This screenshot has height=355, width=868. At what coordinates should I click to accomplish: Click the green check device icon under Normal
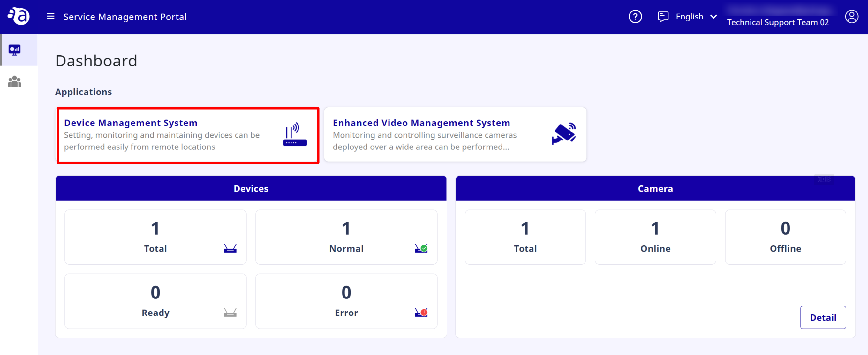[x=420, y=249]
